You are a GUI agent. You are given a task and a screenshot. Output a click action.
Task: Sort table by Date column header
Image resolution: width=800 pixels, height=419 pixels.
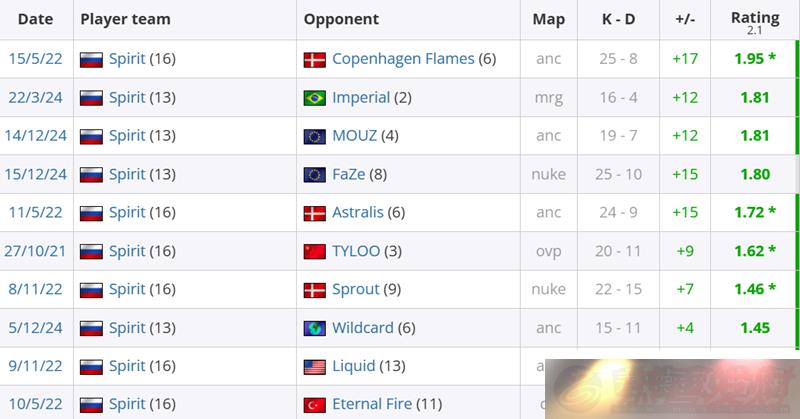coord(35,19)
